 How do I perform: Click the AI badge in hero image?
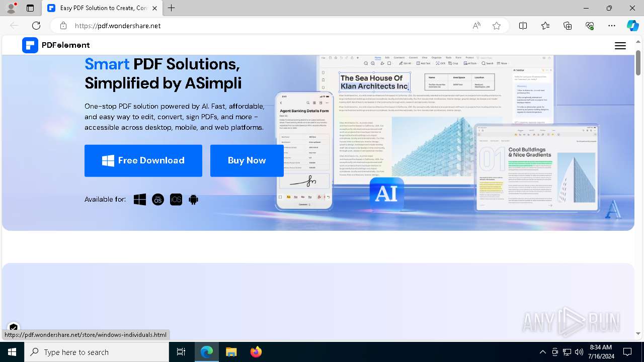[386, 194]
